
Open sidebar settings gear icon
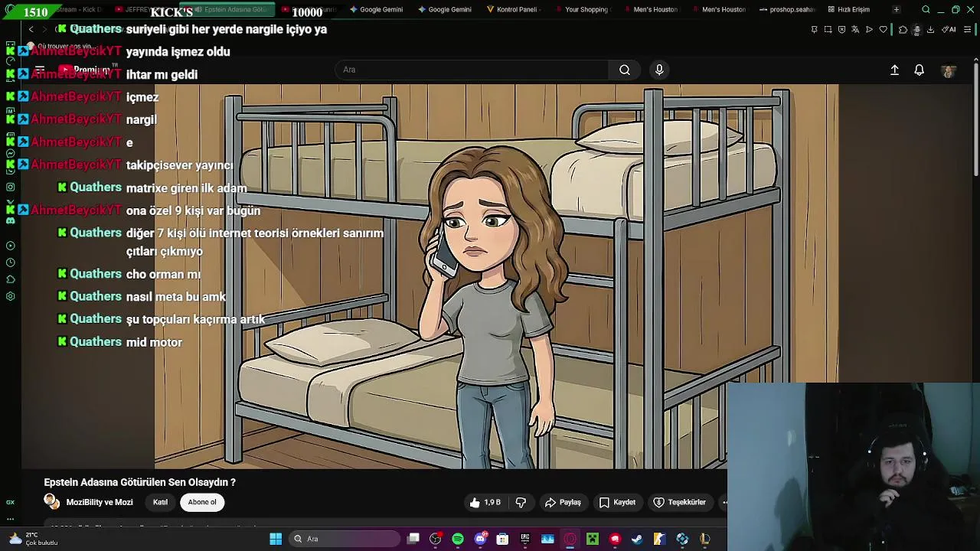pos(11,296)
